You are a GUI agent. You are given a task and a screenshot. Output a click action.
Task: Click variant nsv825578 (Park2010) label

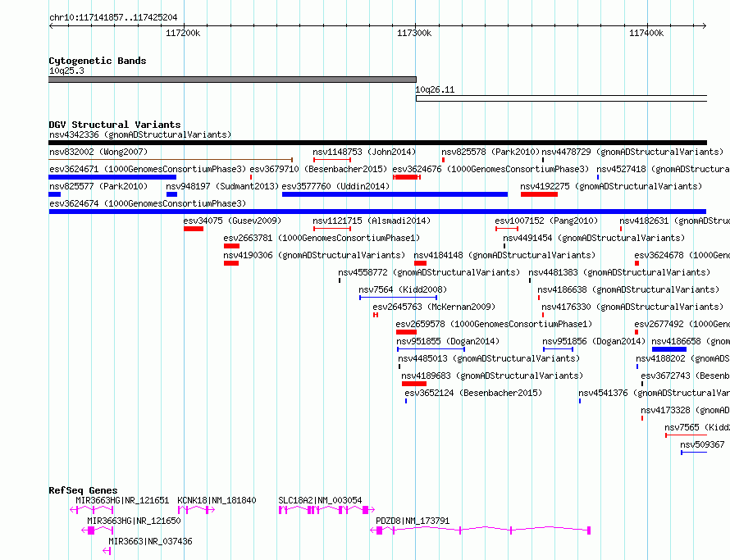coord(490,153)
